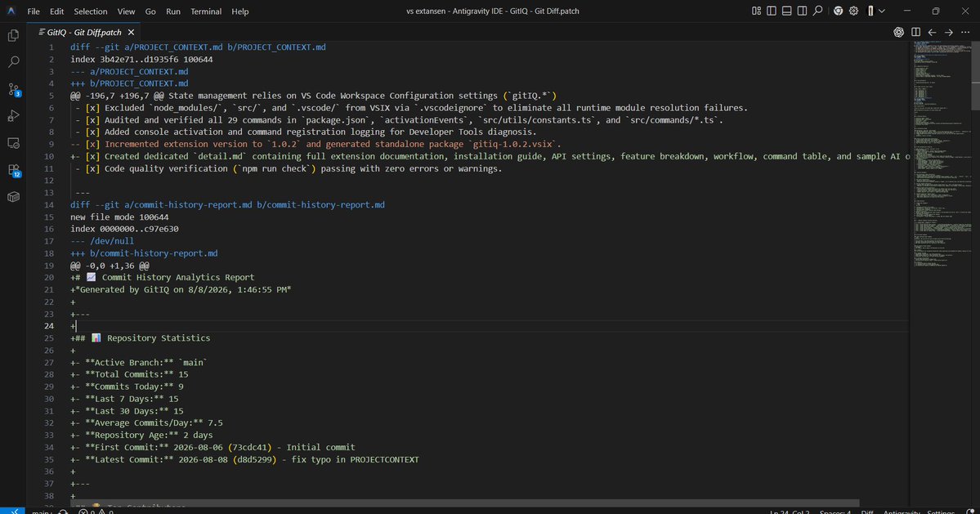Image resolution: width=980 pixels, height=514 pixels.
Task: Open the Help menu
Action: pyautogui.click(x=240, y=11)
